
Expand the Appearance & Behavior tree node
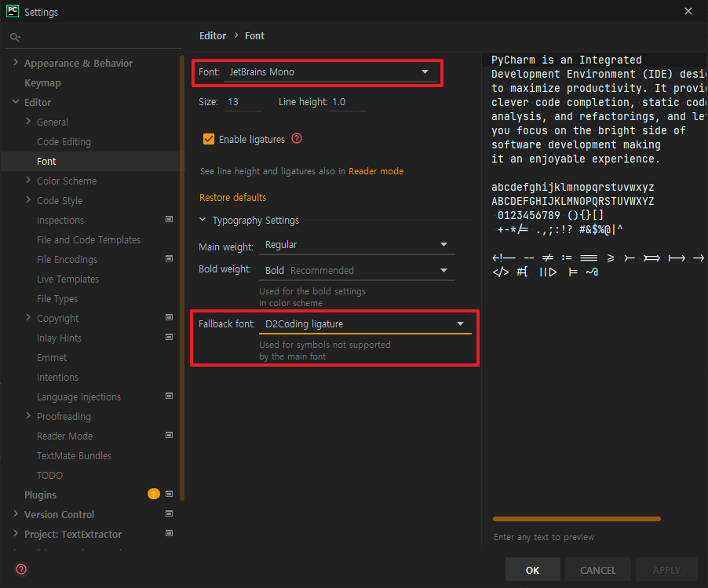tap(16, 63)
